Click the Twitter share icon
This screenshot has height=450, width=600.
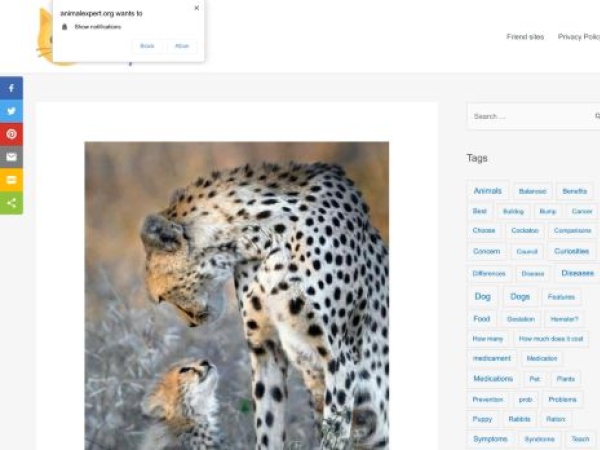pos(11,111)
